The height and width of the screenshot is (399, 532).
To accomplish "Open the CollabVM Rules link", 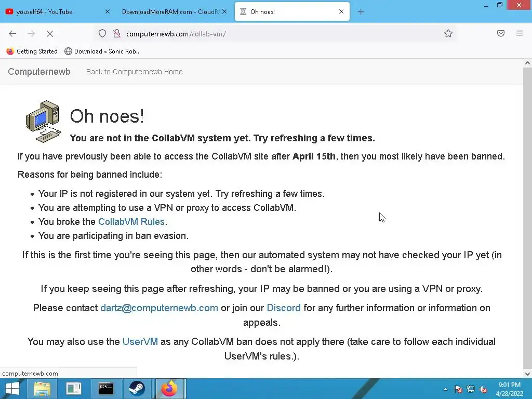I will tap(131, 221).
